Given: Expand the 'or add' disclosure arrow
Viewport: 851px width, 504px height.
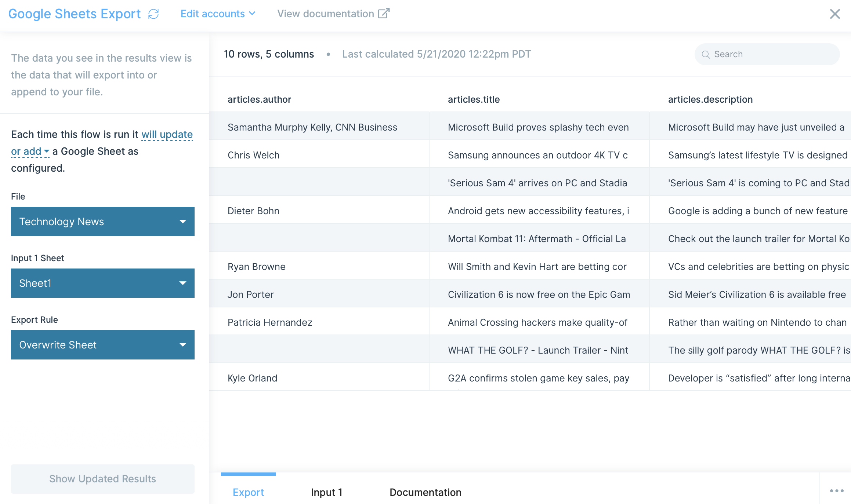Looking at the screenshot, I should pyautogui.click(x=46, y=151).
